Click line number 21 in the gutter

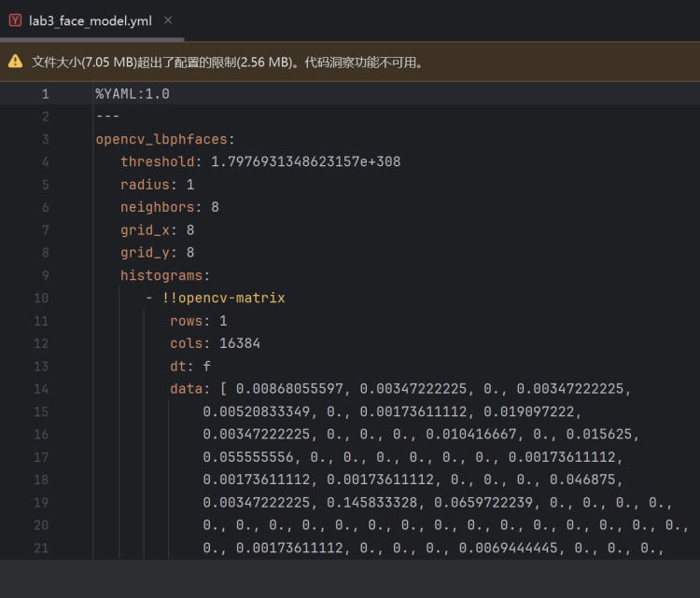point(41,548)
